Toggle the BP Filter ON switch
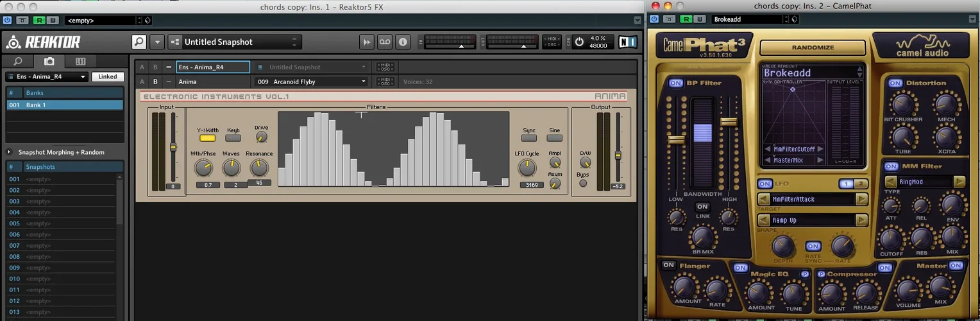This screenshot has width=980, height=321. point(675,83)
